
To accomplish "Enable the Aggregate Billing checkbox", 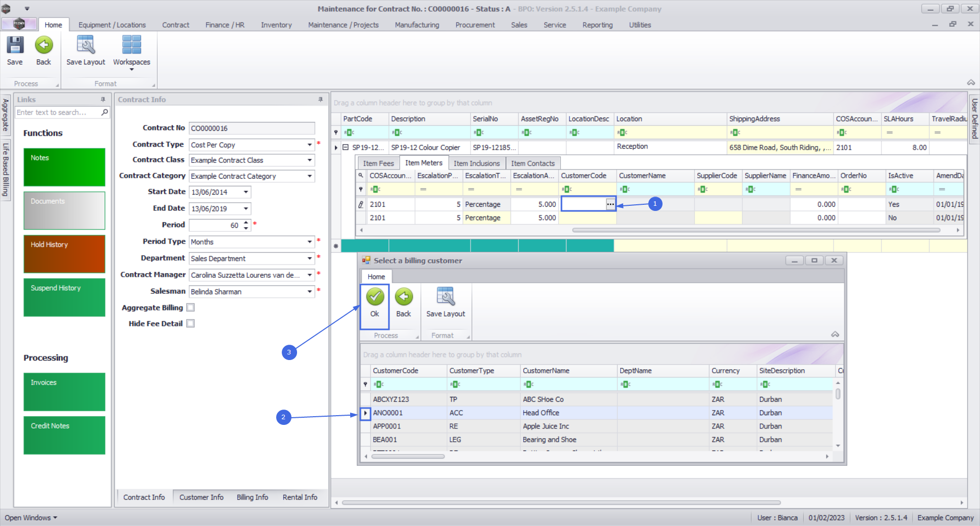I will 190,307.
